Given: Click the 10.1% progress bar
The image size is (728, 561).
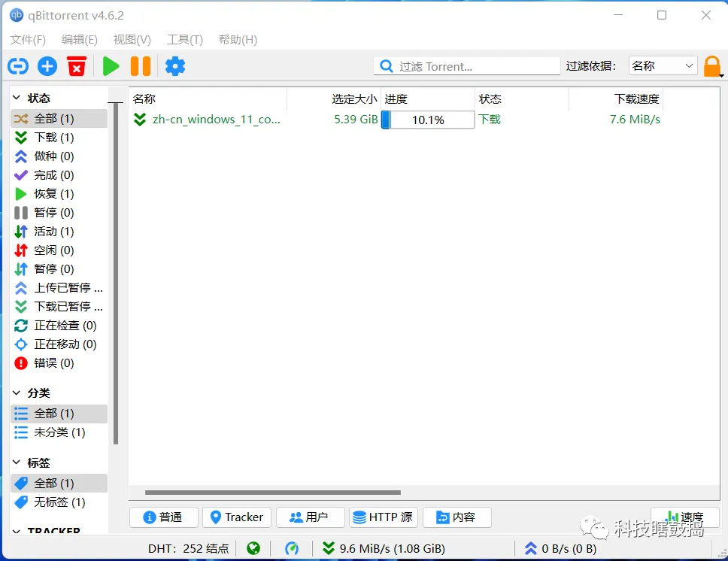Looking at the screenshot, I should pyautogui.click(x=428, y=120).
